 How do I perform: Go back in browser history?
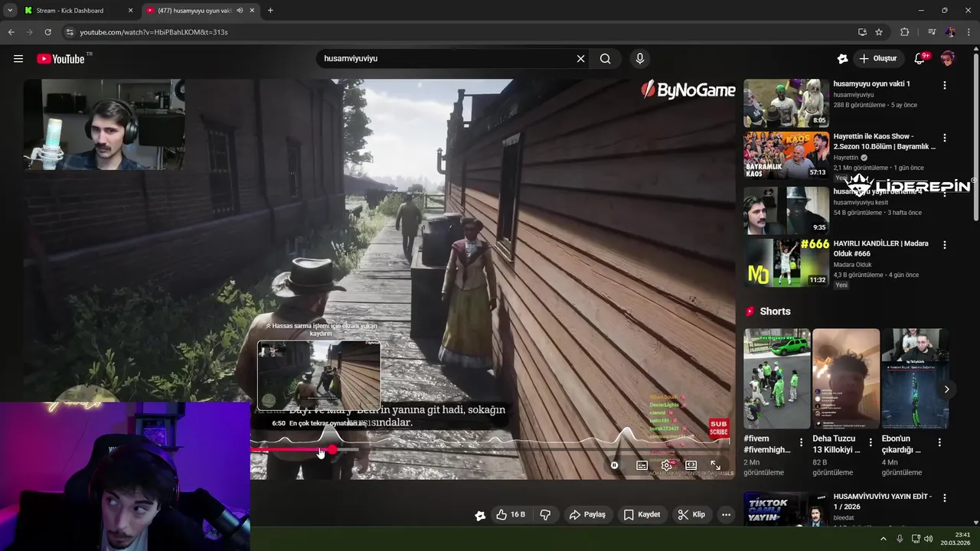11,32
